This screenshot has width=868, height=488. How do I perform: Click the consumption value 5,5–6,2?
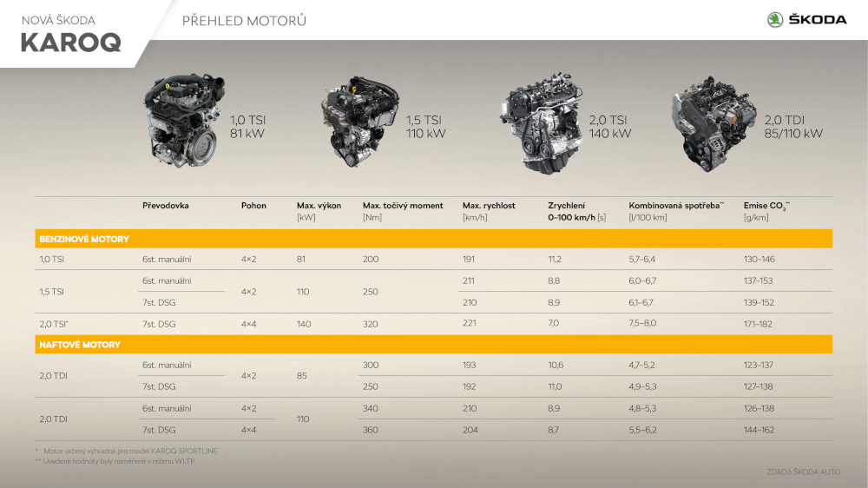click(x=642, y=430)
